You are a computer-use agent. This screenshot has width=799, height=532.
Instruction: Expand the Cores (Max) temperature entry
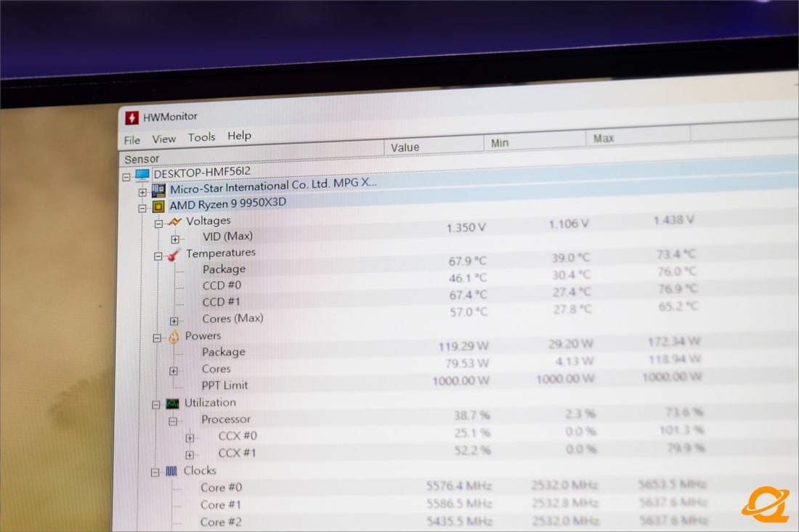point(174,322)
